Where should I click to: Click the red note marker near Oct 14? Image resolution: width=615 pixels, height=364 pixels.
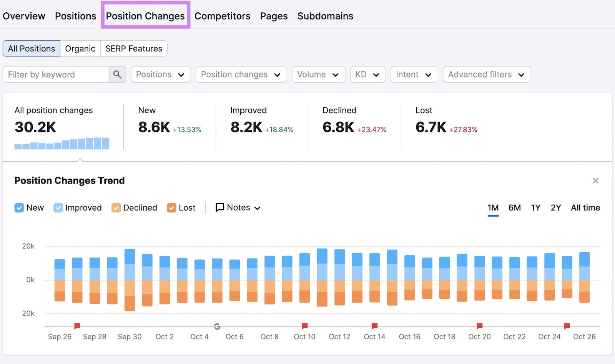pyautogui.click(x=374, y=326)
